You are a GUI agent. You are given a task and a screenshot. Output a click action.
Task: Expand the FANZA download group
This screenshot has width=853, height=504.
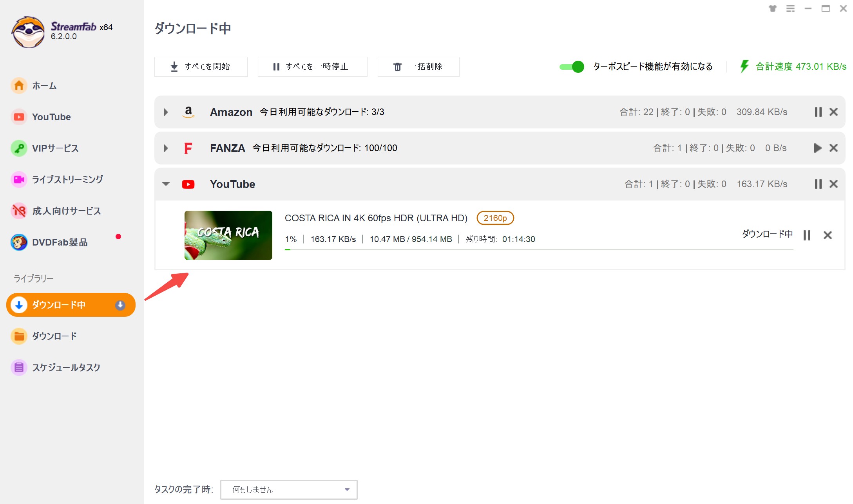166,148
